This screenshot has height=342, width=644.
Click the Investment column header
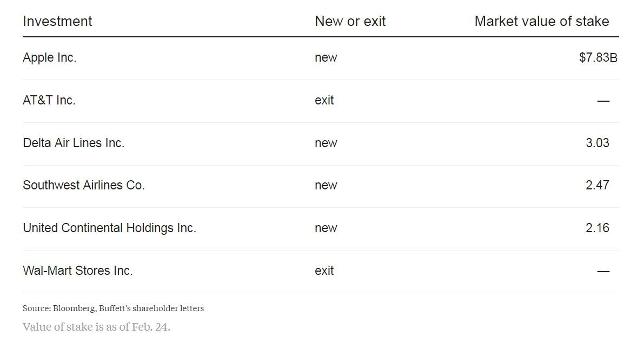pyautogui.click(x=57, y=21)
